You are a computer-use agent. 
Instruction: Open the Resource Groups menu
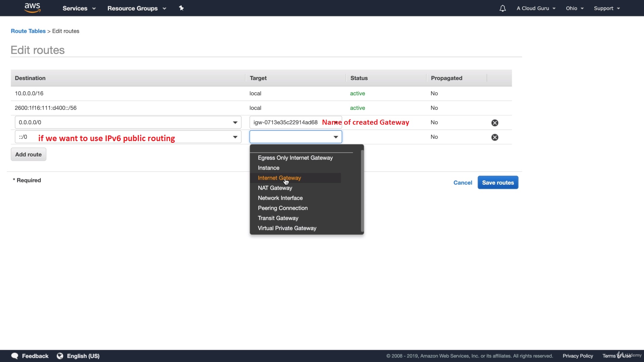pyautogui.click(x=137, y=8)
